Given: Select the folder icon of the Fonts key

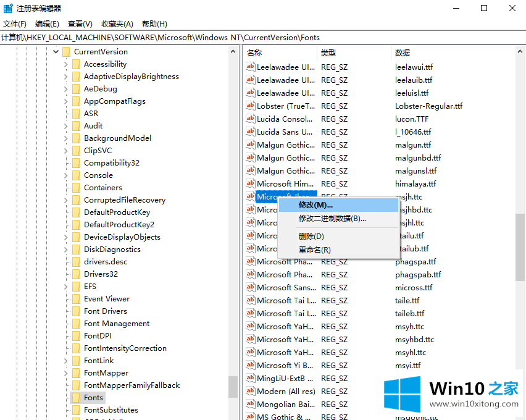Looking at the screenshot, I should tap(76, 398).
